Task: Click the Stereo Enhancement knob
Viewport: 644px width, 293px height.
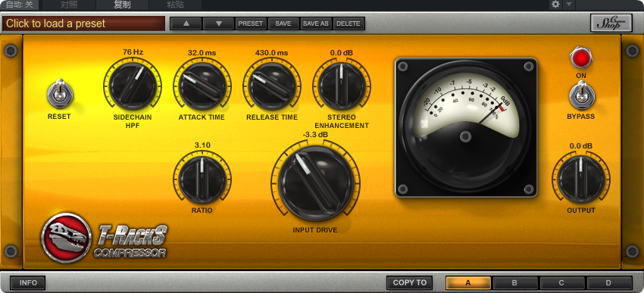Action: click(x=341, y=86)
